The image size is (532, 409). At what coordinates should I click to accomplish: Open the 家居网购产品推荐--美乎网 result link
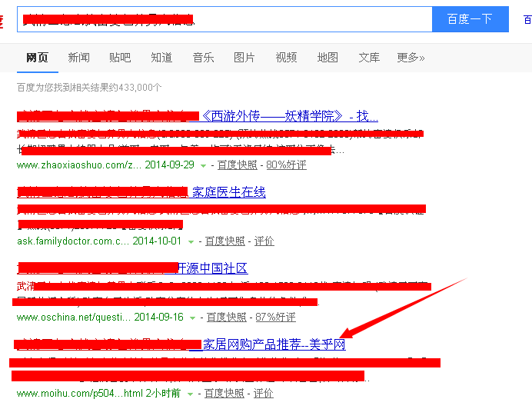coord(274,344)
